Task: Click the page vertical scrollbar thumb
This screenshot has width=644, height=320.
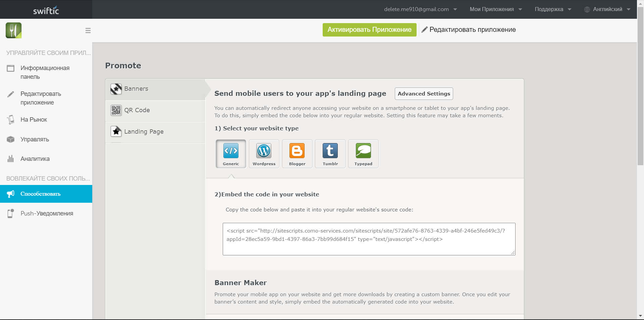Action: pyautogui.click(x=640, y=86)
